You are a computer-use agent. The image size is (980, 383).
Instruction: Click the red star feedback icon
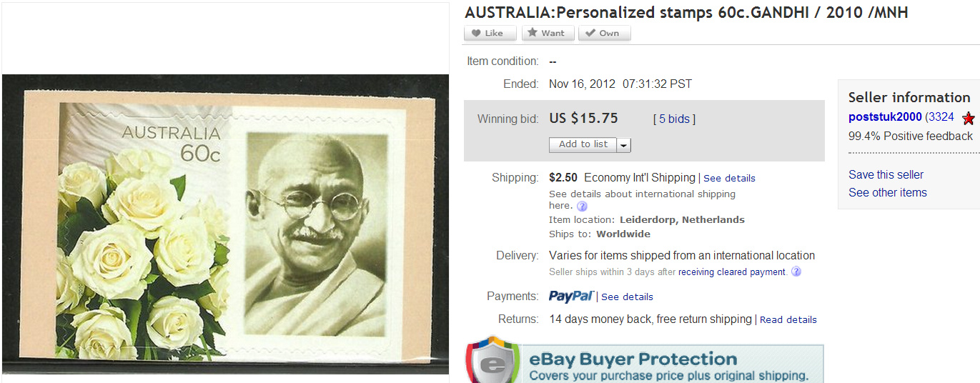tap(969, 119)
